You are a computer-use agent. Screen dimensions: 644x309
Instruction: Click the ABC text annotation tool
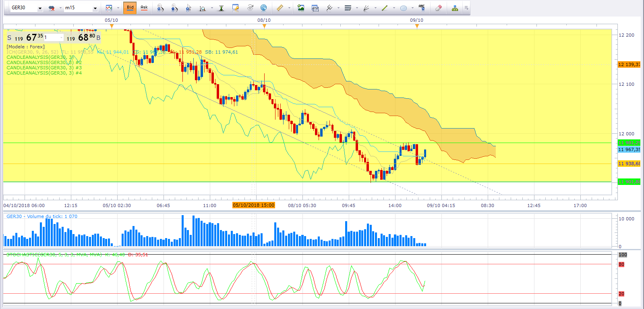422,8
